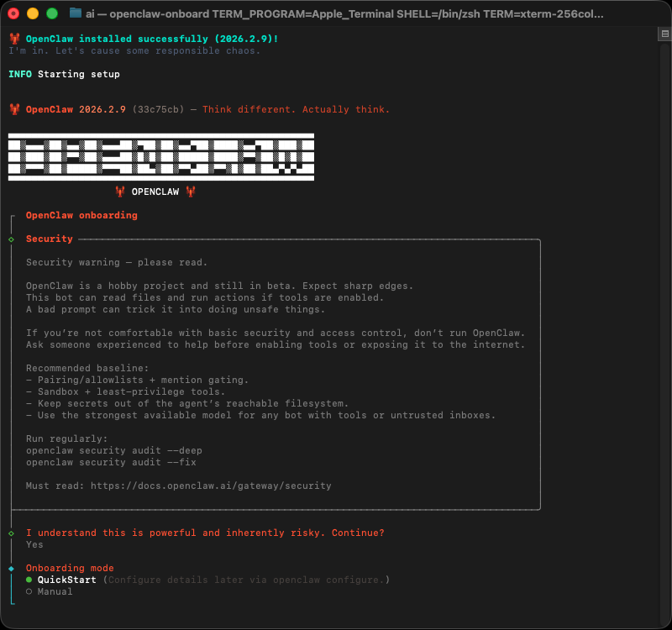Image resolution: width=672 pixels, height=630 pixels.
Task: Click the "Yes" answer under the Continue prompt
Action: (x=34, y=544)
